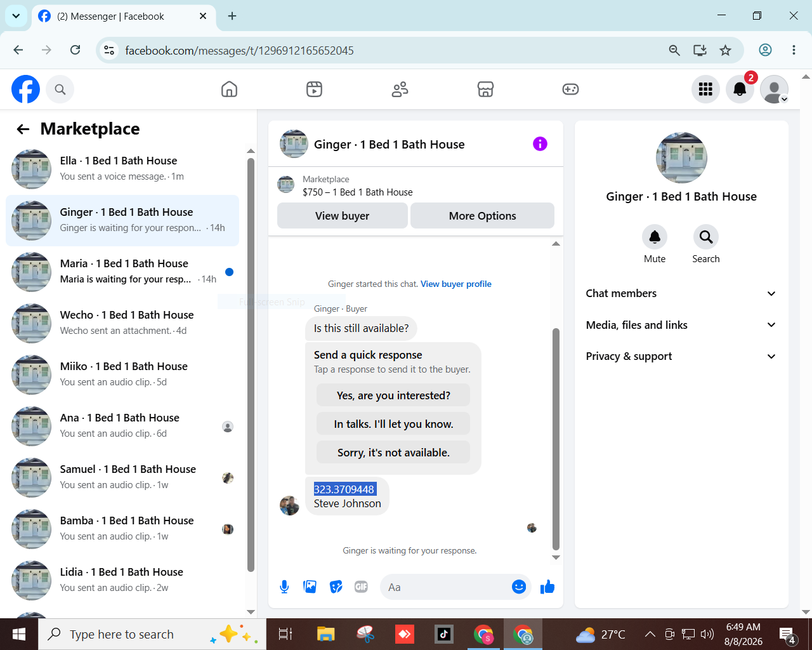This screenshot has width=812, height=650.
Task: Open the account profile avatar menu
Action: 774,90
